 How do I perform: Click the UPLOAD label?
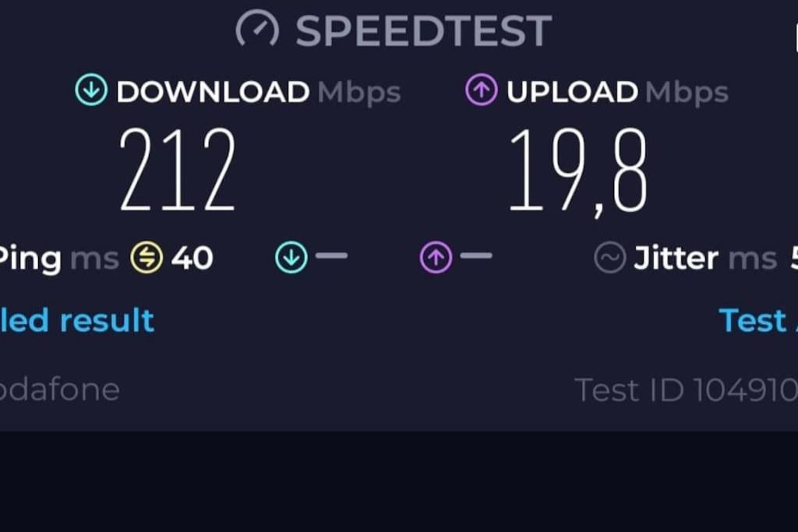tap(572, 92)
